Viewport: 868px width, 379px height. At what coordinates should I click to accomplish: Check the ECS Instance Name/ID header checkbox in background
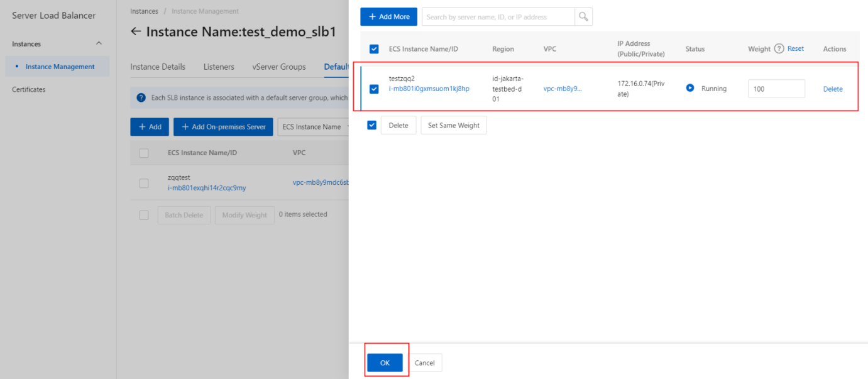coord(144,153)
